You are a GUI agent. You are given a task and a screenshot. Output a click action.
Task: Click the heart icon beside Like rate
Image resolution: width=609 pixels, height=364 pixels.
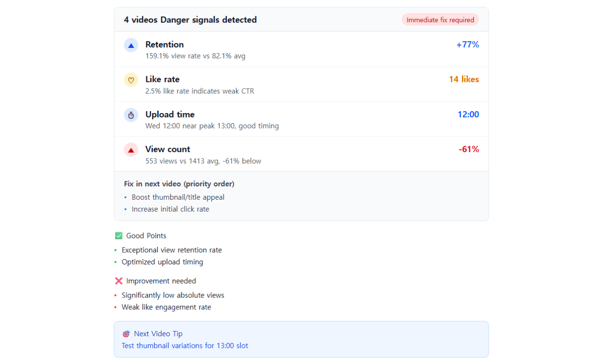131,80
